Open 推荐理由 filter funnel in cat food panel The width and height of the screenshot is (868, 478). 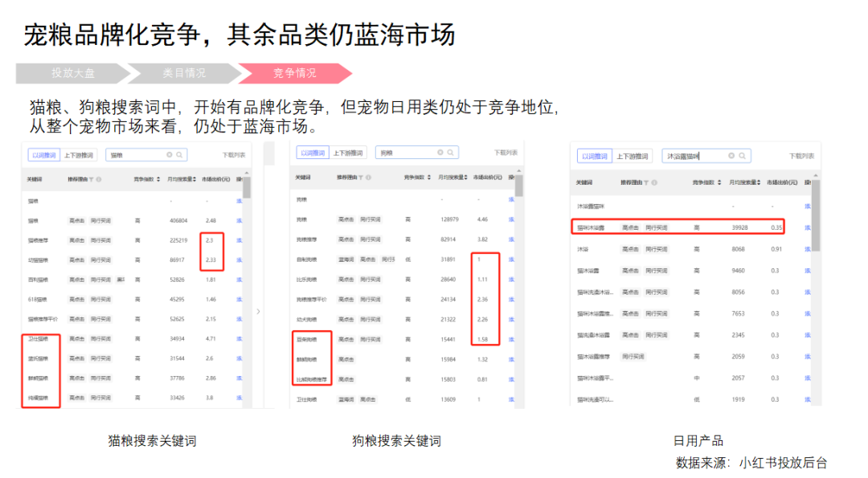click(92, 179)
